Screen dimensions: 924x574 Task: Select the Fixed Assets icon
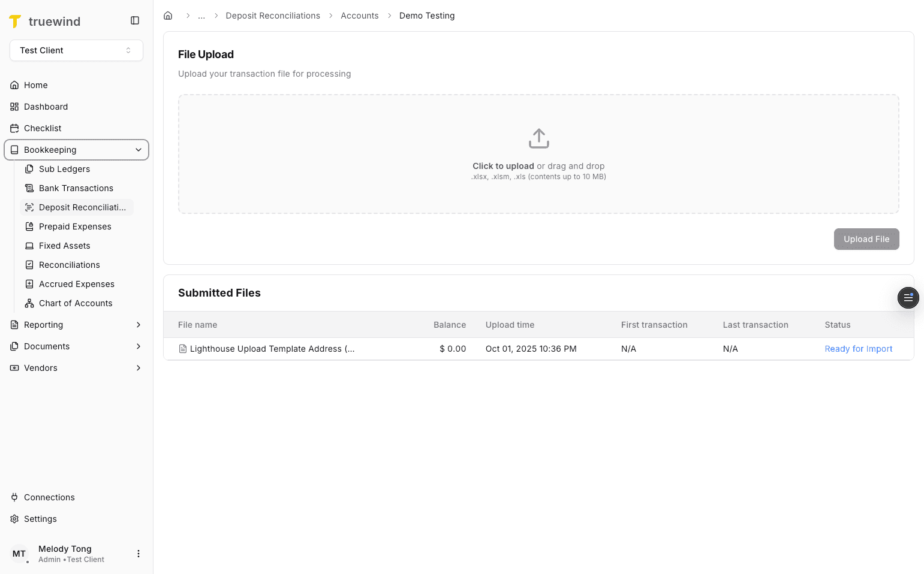(x=29, y=246)
